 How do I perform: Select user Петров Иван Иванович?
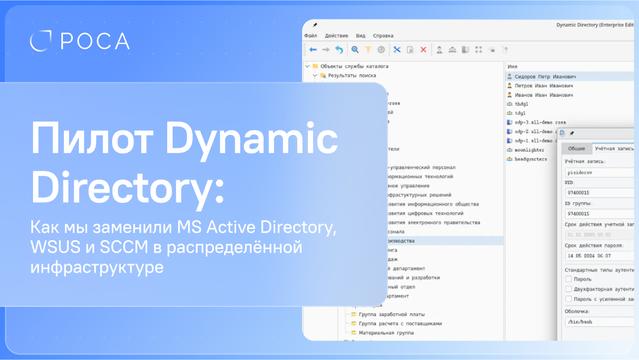(544, 86)
